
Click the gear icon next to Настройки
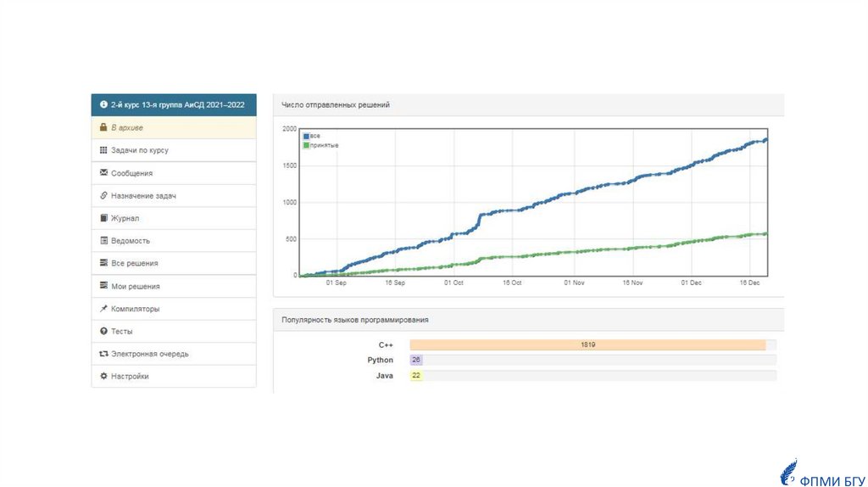pyautogui.click(x=103, y=376)
